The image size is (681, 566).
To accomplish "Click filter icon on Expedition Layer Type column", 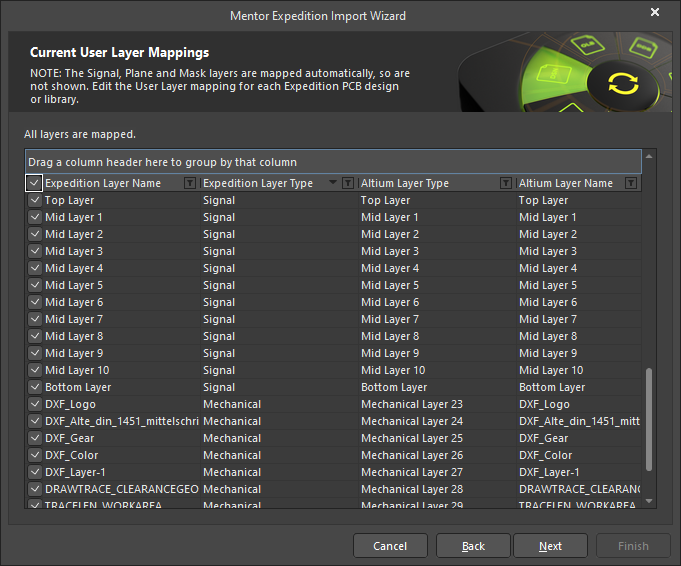I will point(347,183).
